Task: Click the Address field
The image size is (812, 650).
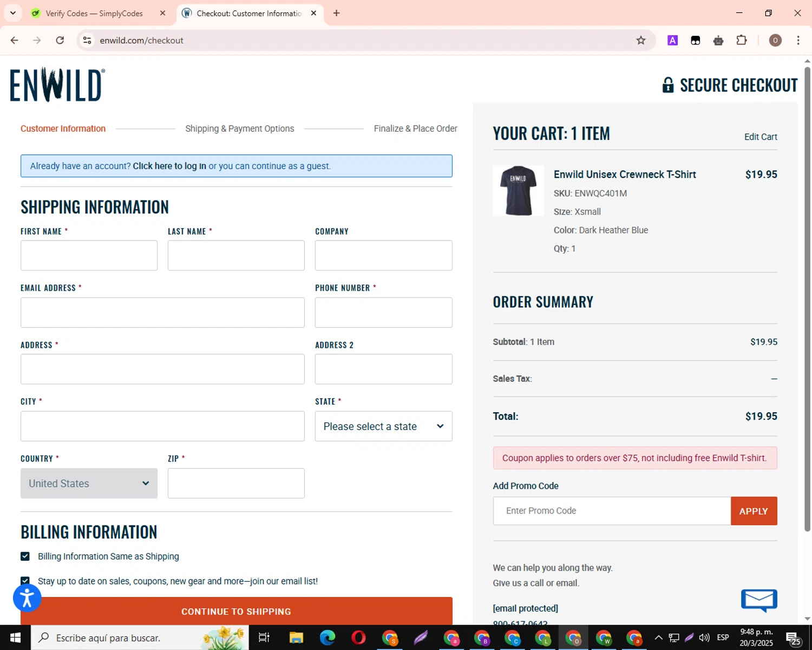Action: pyautogui.click(x=162, y=369)
